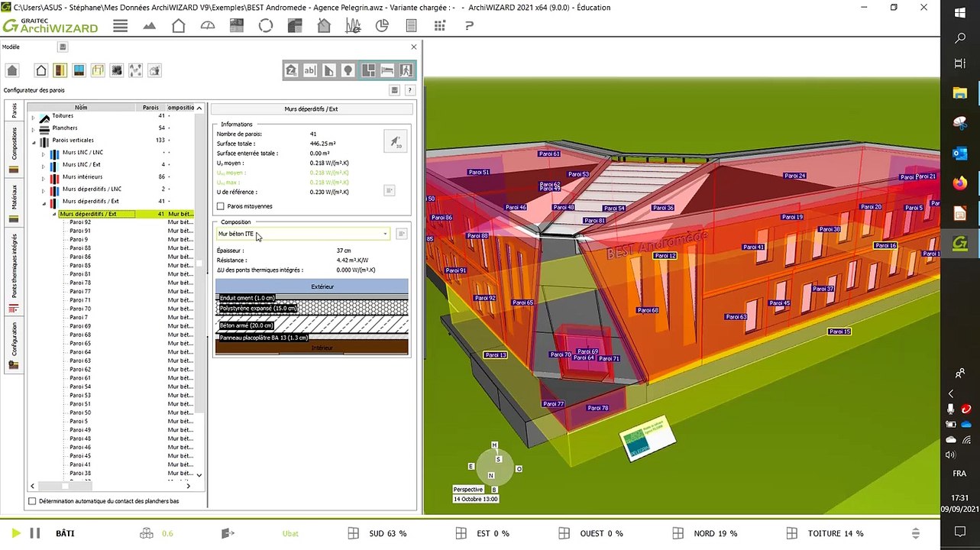Click the green play icon in status bar

(x=16, y=533)
